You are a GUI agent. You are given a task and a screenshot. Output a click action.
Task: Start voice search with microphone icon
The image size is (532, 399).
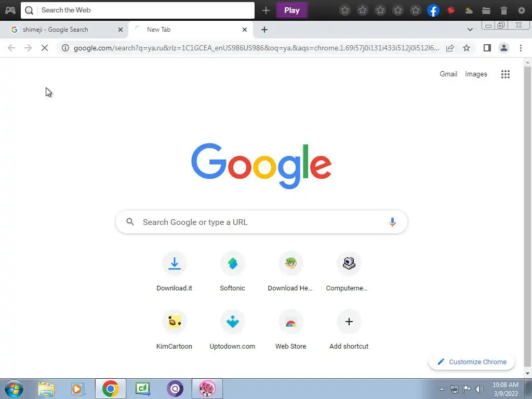[x=392, y=222]
